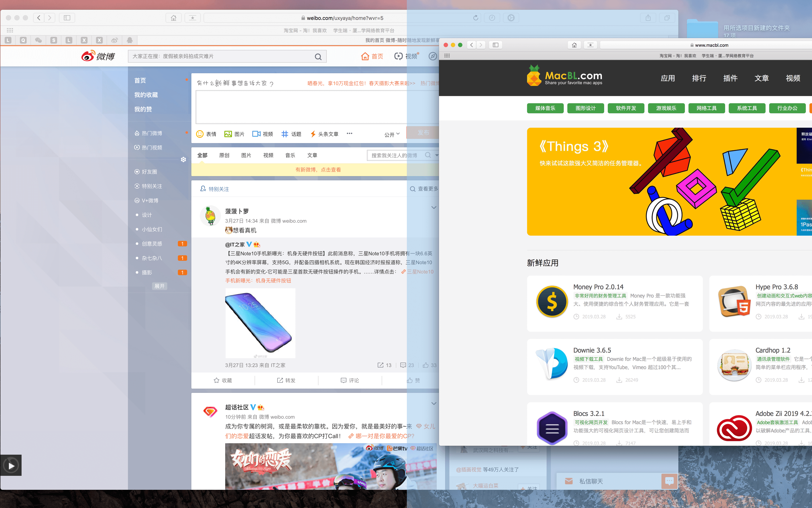Open 应用 in MacBL navigation
The height and width of the screenshot is (508, 812).
point(668,78)
